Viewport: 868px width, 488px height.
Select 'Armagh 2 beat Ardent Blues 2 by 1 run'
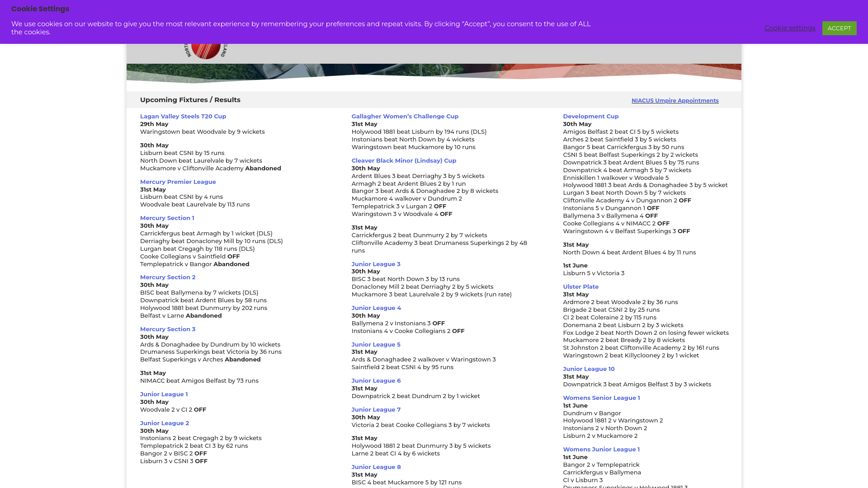pos(409,184)
